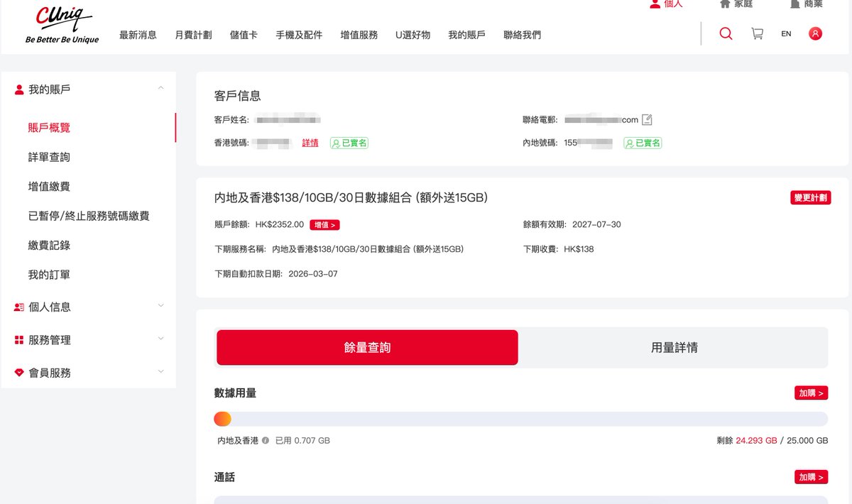Open the 我的賬戶 top menu item

pyautogui.click(x=467, y=35)
